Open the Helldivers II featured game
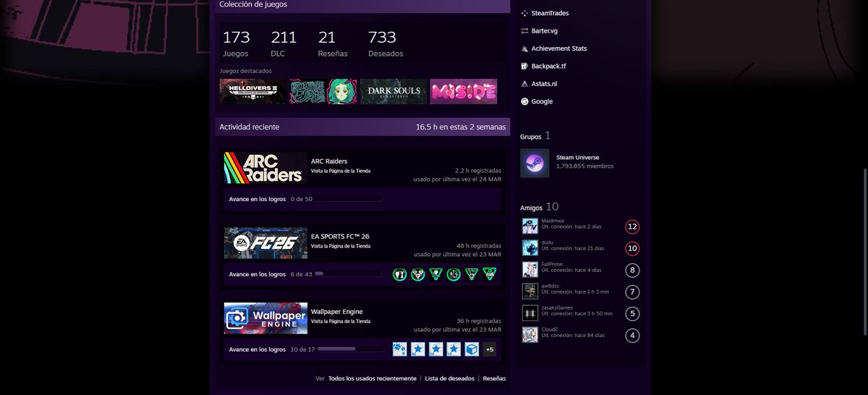 (x=253, y=92)
